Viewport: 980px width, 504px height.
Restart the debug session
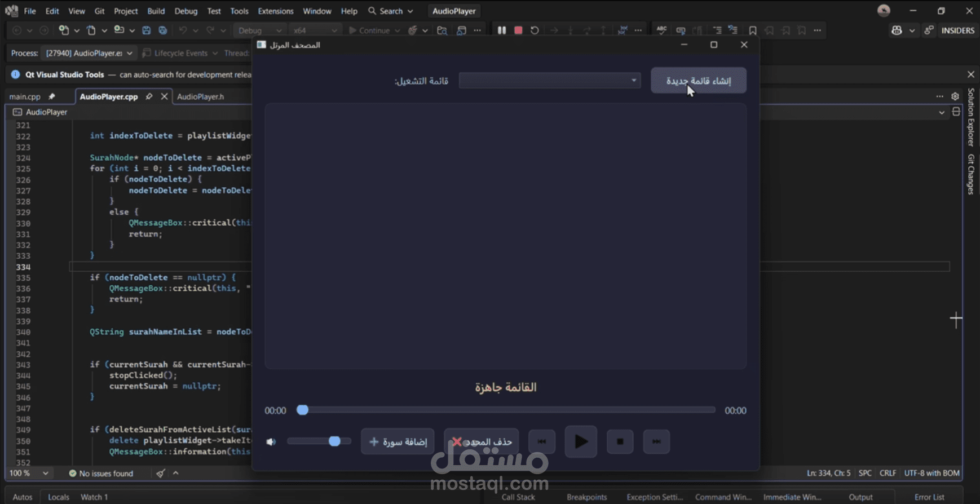coord(535,30)
